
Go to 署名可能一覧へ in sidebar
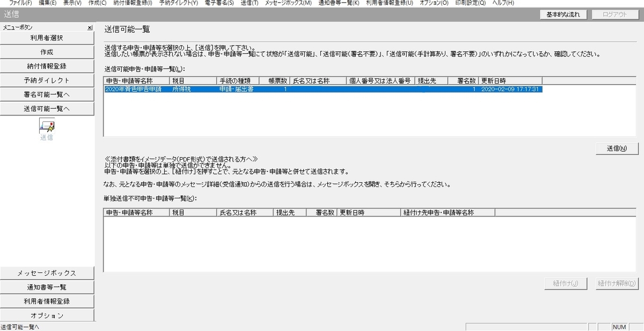[x=47, y=94]
